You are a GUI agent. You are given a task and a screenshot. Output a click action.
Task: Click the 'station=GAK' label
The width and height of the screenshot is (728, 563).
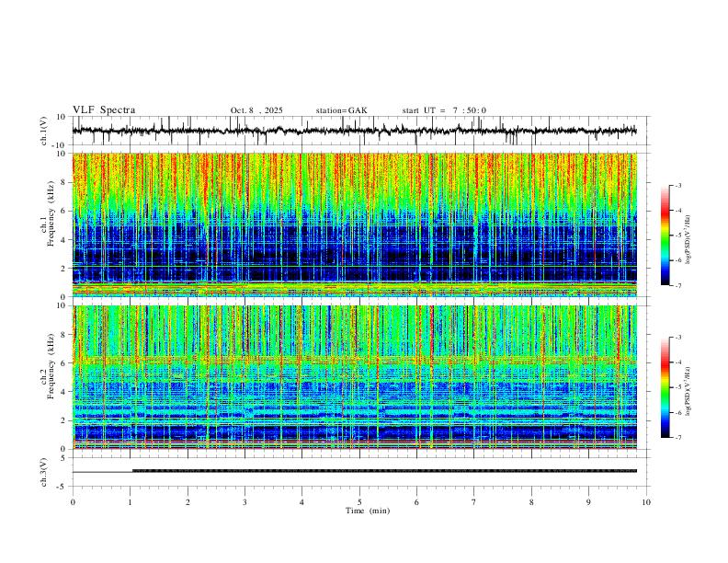click(x=341, y=110)
